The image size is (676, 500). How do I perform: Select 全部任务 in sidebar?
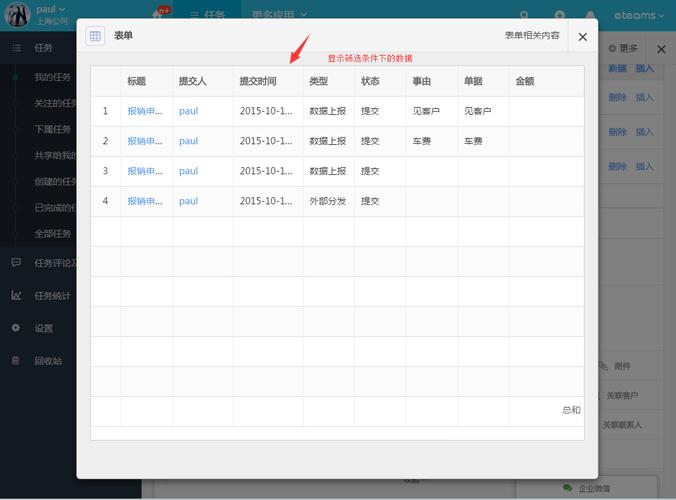click(x=53, y=234)
